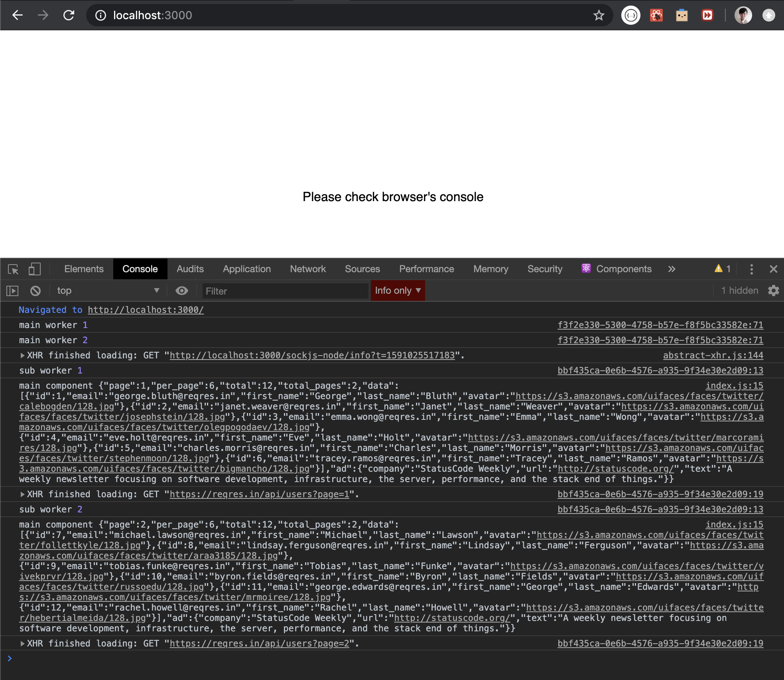This screenshot has width=784, height=680.
Task: Switch to the Network tab
Action: point(307,269)
